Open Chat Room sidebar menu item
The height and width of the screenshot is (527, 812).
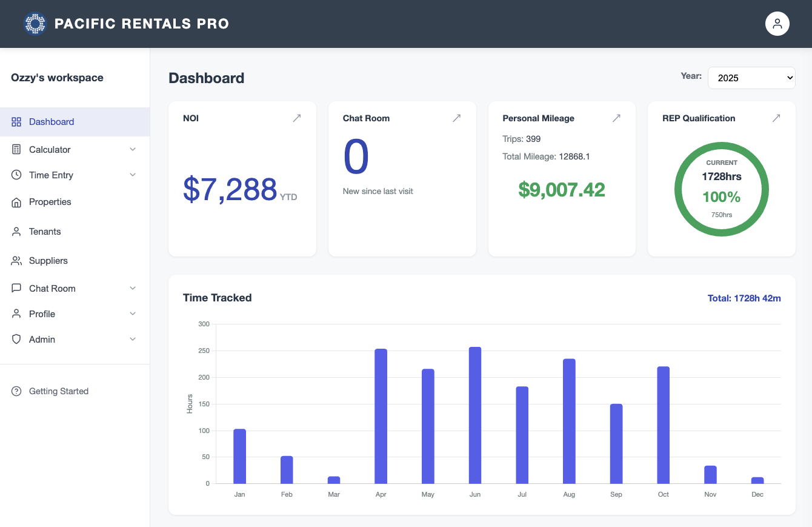tap(52, 289)
